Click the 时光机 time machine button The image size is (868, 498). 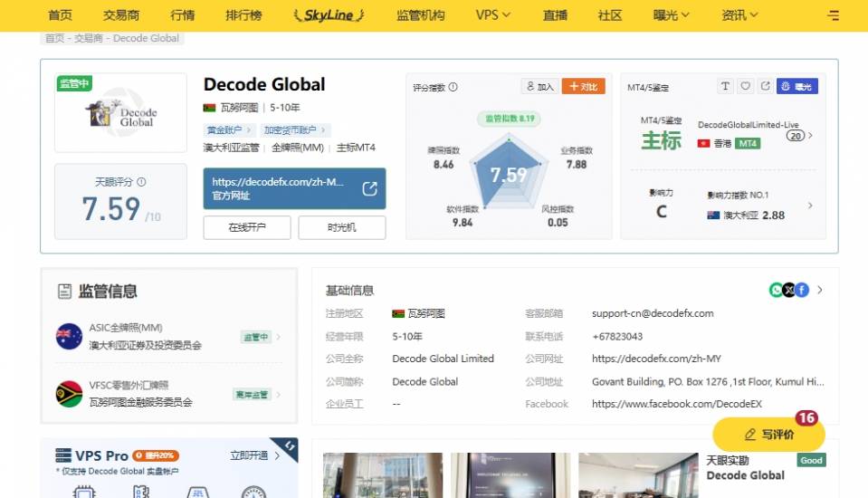341,227
